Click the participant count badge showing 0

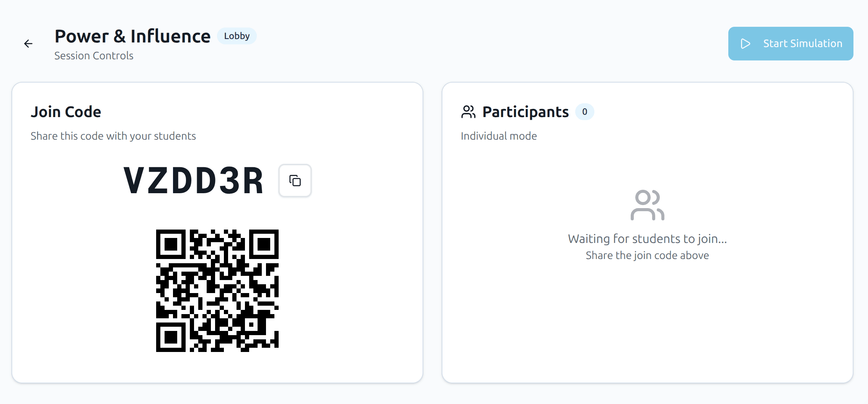(x=585, y=112)
